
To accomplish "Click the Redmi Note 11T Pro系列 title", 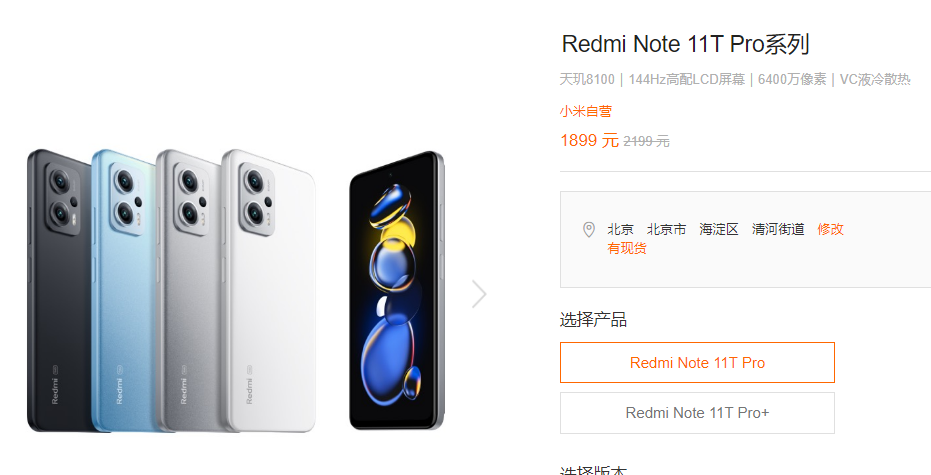I will tap(685, 45).
